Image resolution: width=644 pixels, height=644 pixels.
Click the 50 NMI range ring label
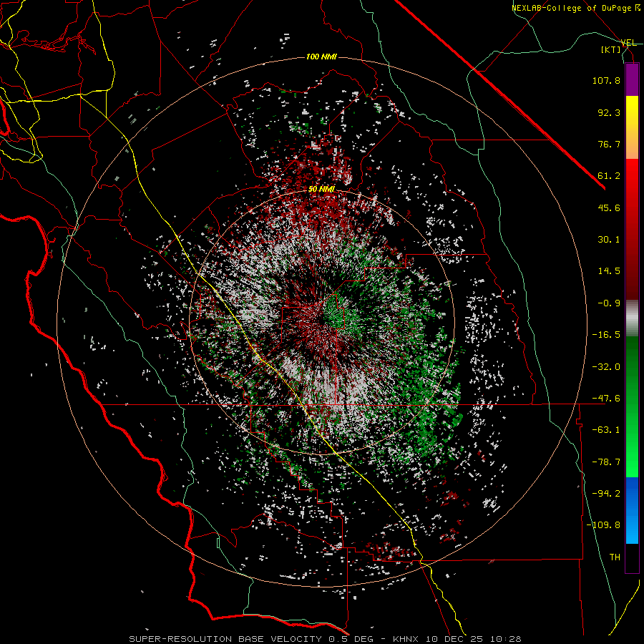point(321,189)
